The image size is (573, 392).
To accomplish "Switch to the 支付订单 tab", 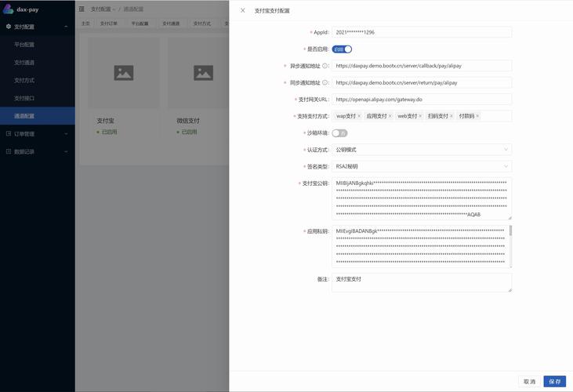I will point(108,24).
